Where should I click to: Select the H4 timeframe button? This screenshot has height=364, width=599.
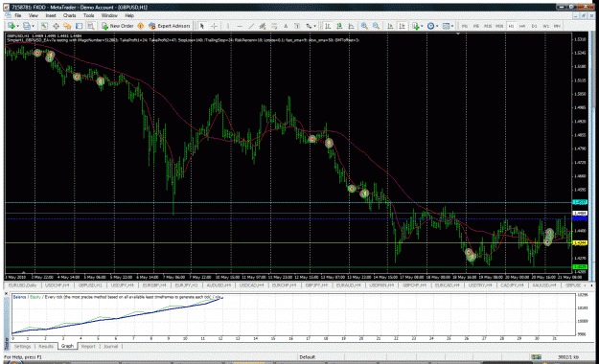click(522, 26)
